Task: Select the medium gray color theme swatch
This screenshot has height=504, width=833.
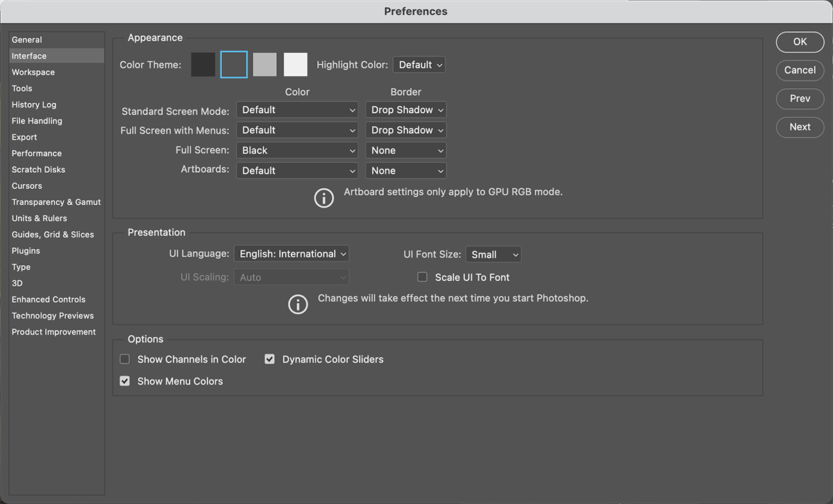Action: [264, 65]
